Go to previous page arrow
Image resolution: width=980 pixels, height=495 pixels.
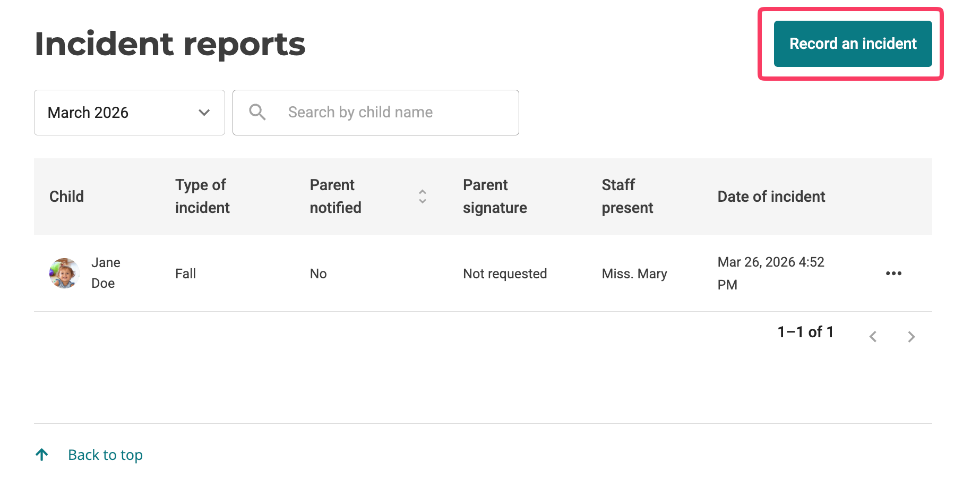[873, 337]
